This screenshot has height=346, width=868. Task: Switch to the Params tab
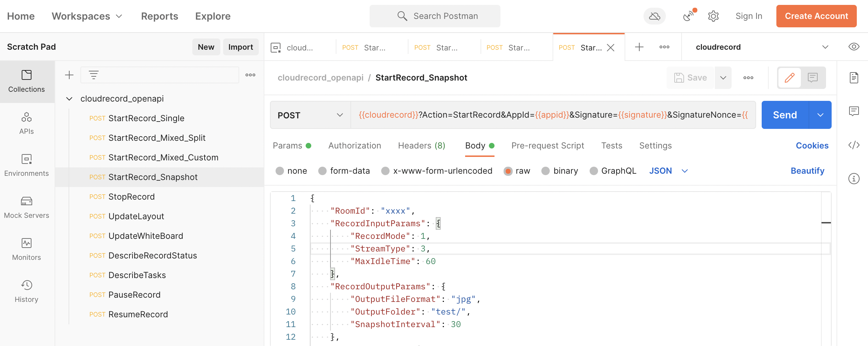point(292,146)
